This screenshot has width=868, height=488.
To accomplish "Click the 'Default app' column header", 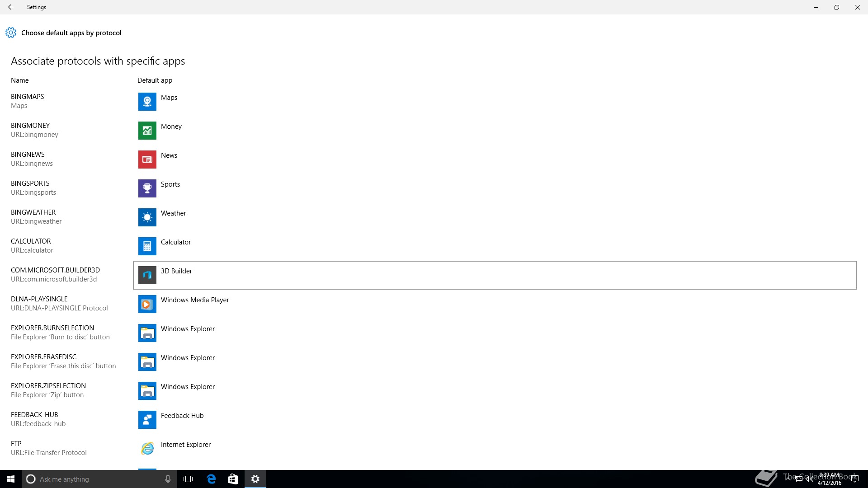I will (155, 80).
